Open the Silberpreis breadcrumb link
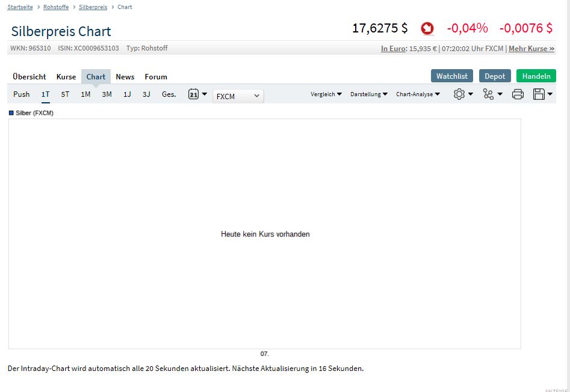Image resolution: width=570 pixels, height=392 pixels. pyautogui.click(x=93, y=7)
